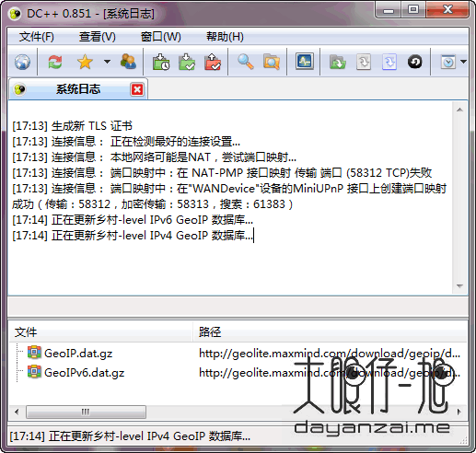Image resolution: width=476 pixels, height=453 pixels.
Task: Click the DC++ title bar app icon
Action: click(x=15, y=14)
